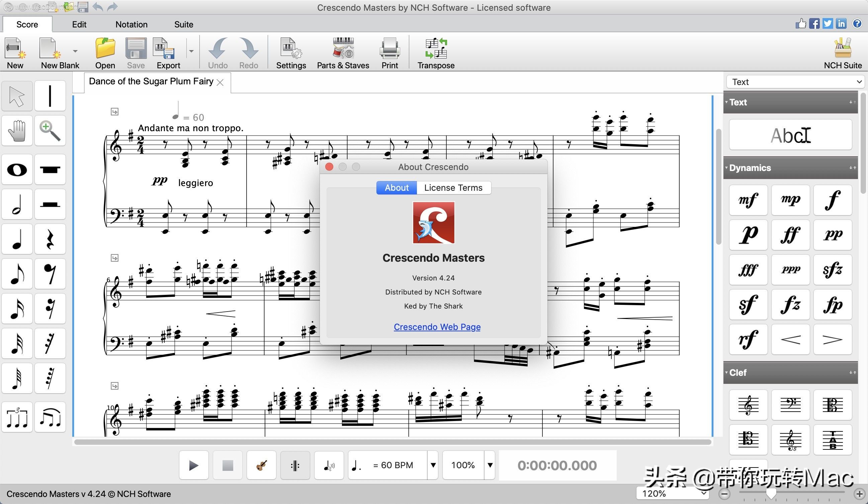Open Parts & Staves settings
Image resolution: width=868 pixels, height=504 pixels.
click(343, 54)
